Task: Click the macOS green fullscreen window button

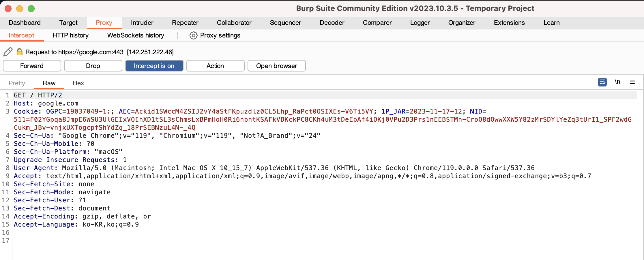Action: 31,9
